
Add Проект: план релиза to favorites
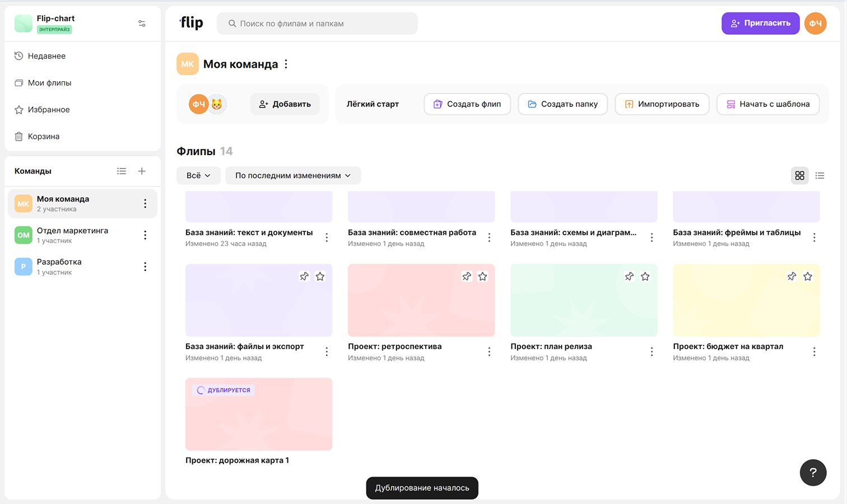tap(645, 277)
